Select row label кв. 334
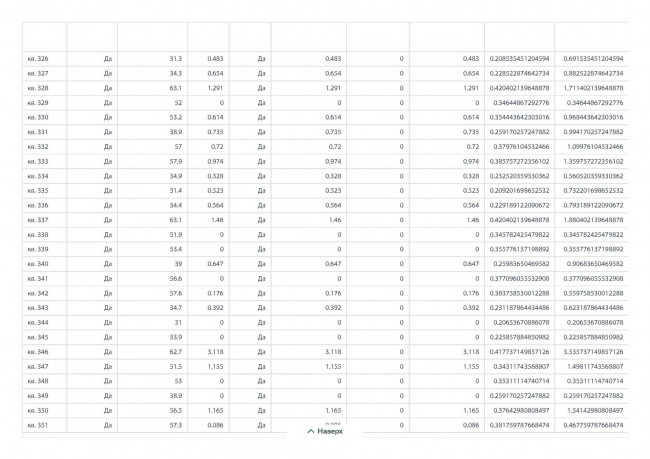650x459 pixels. tap(38, 176)
